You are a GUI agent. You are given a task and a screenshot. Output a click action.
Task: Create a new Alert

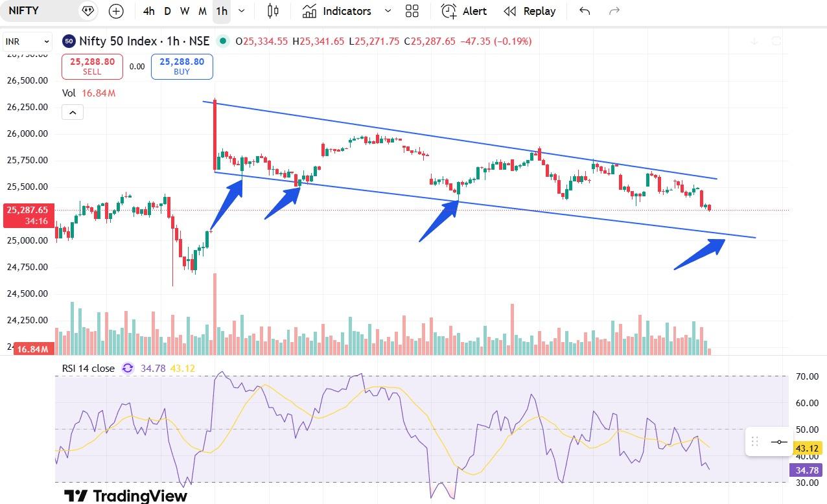(x=464, y=11)
